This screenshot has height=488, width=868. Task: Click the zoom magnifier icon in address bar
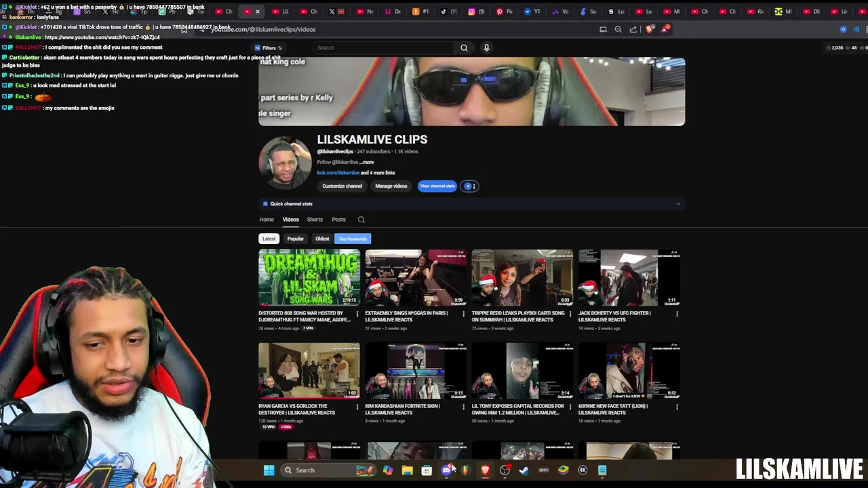click(618, 29)
